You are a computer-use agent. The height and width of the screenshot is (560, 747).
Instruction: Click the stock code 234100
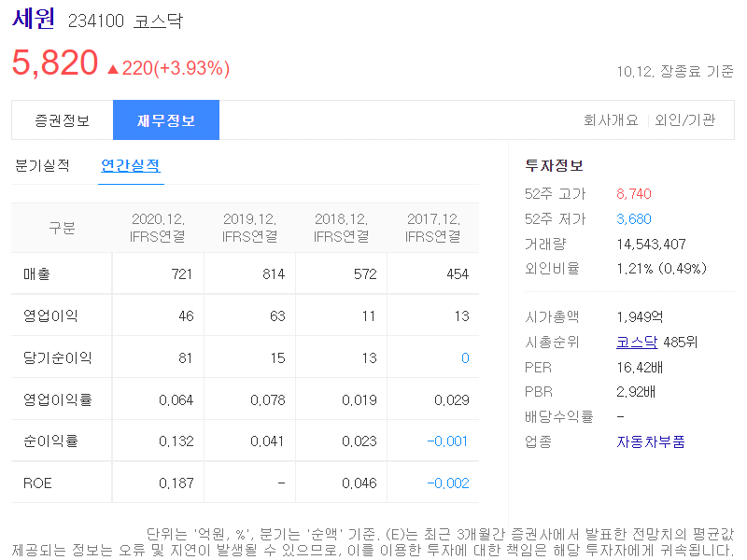tap(96, 21)
